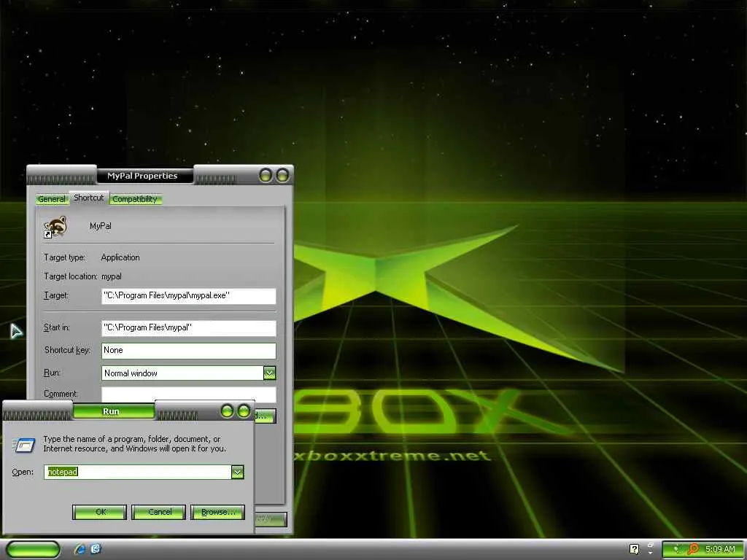Open the green Start button

coord(34,549)
